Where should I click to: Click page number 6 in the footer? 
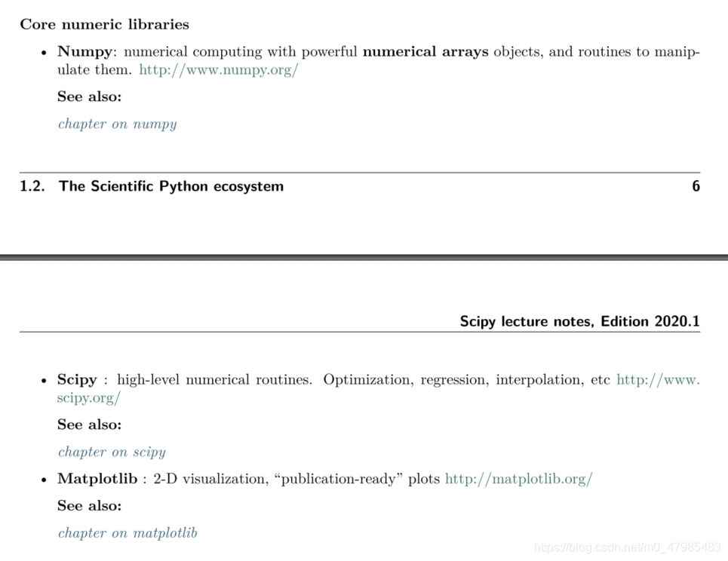[696, 186]
